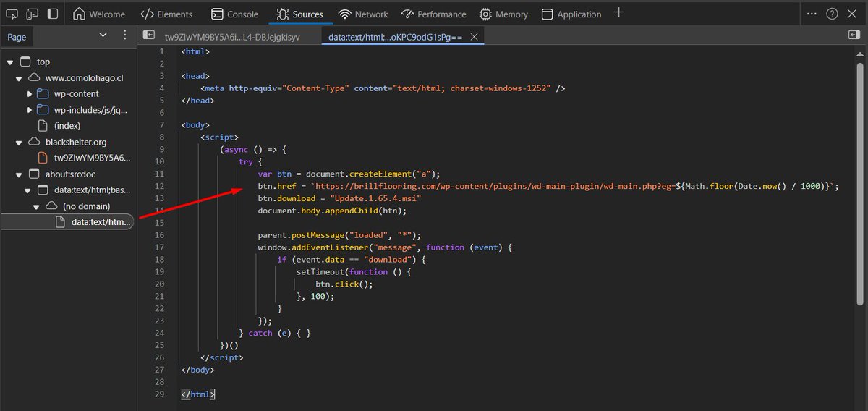This screenshot has width=868, height=411.
Task: Switch to the tw9ZlwYM9BY5A6i file tab
Action: tap(232, 35)
